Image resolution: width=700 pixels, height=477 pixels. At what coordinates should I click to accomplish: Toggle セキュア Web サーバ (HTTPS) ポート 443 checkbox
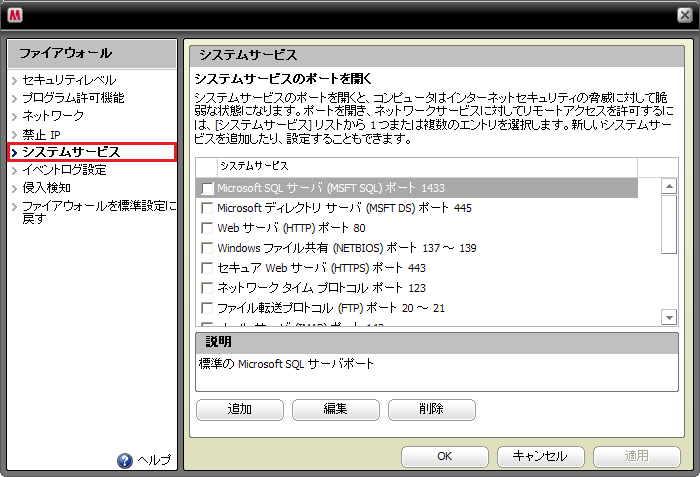coord(208,268)
